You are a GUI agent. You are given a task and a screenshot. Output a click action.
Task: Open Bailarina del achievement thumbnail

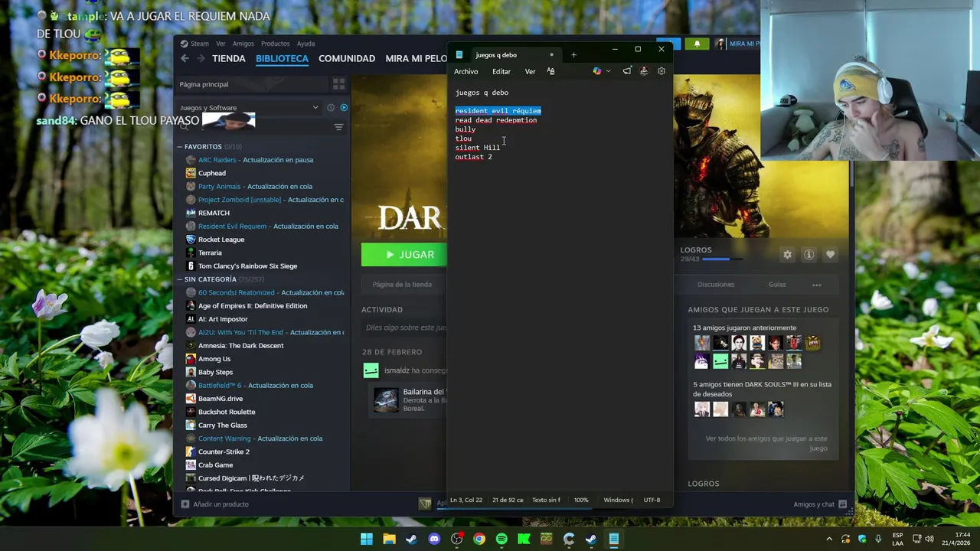[386, 400]
